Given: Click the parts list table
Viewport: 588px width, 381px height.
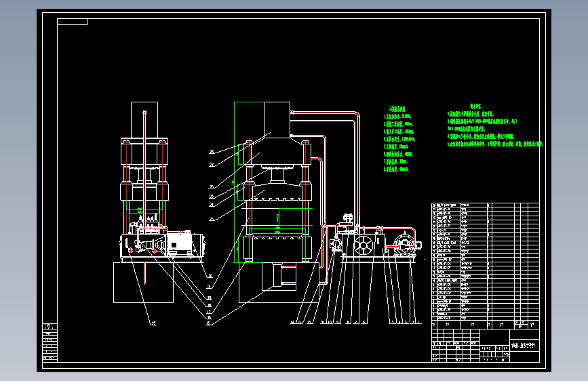Looking at the screenshot, I should (x=486, y=266).
